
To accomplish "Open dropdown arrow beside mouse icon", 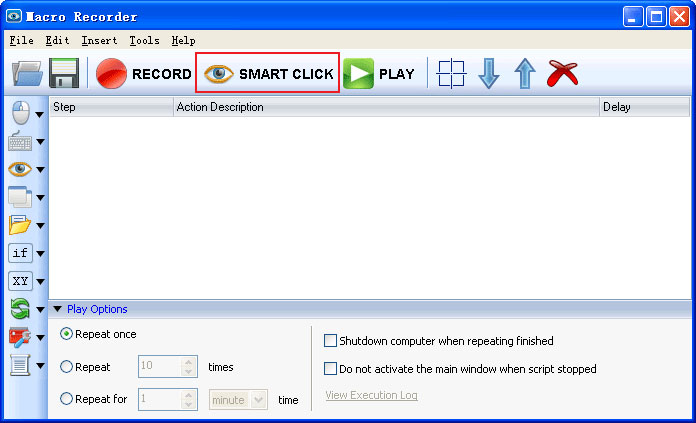I will pos(40,115).
